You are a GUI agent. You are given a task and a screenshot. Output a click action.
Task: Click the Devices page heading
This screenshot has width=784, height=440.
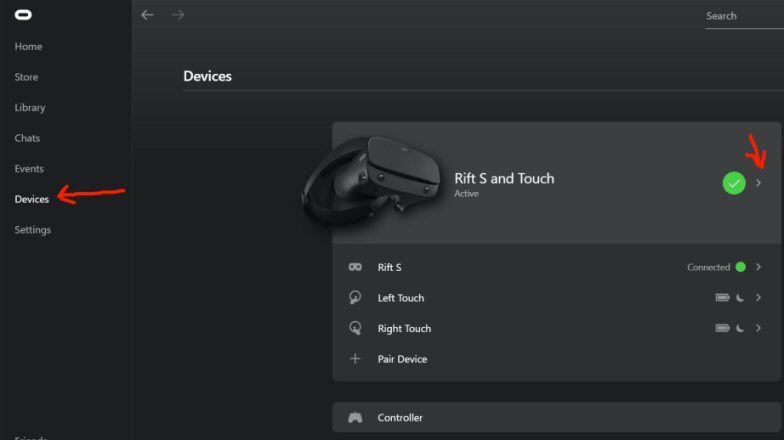207,76
